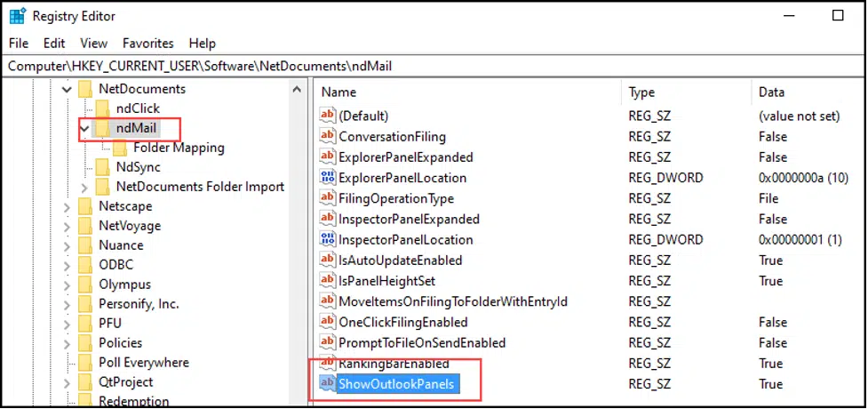Expand the Netscape tree node
The image size is (868, 409).
pos(67,206)
